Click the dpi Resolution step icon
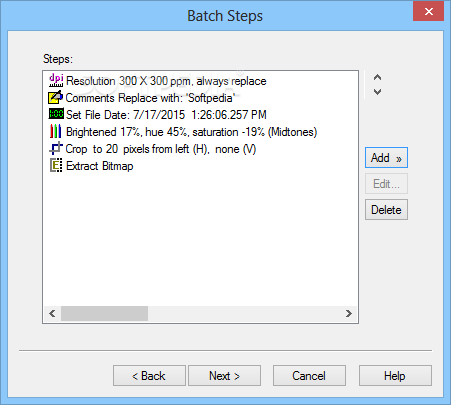This screenshot has height=405, width=451. click(x=56, y=80)
